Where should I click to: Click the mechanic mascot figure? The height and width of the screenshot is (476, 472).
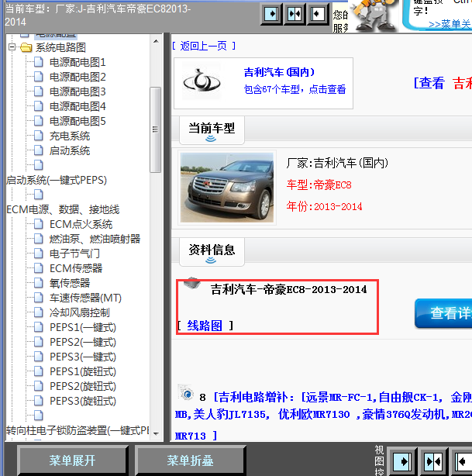pos(375,16)
